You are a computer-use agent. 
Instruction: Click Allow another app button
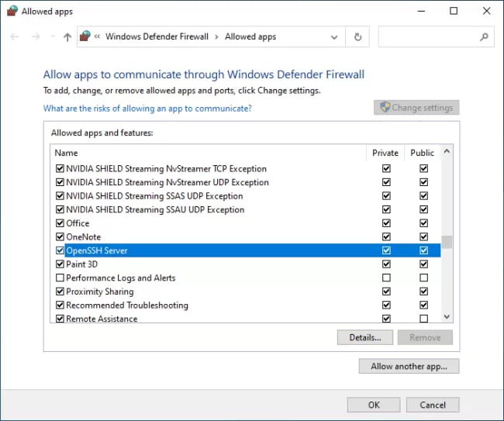coord(409,366)
